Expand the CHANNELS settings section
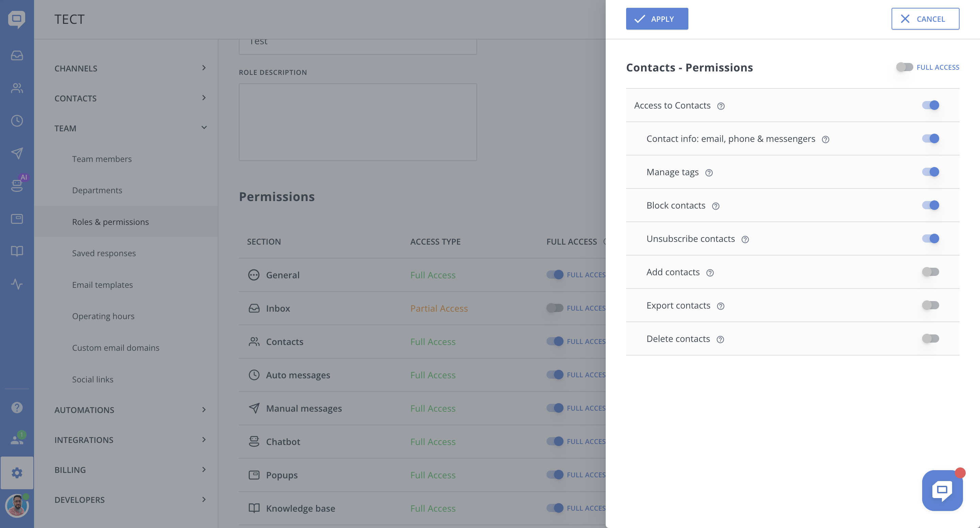The image size is (980, 528). (129, 68)
